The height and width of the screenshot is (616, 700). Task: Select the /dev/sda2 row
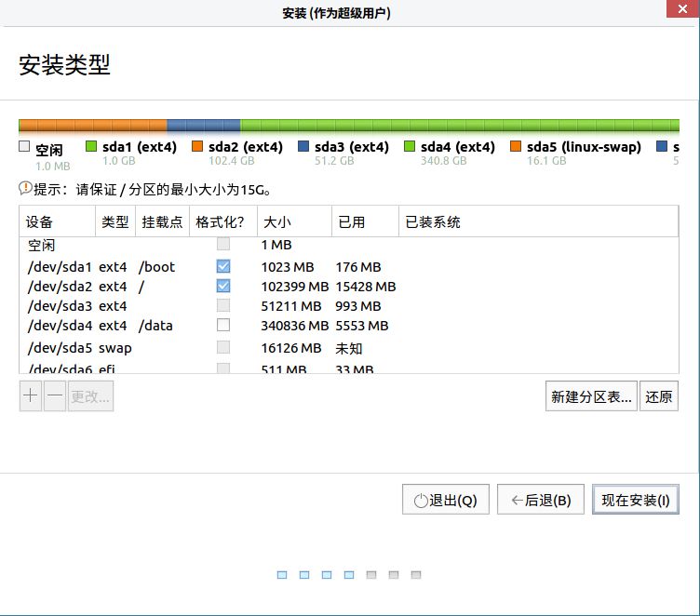coord(349,286)
